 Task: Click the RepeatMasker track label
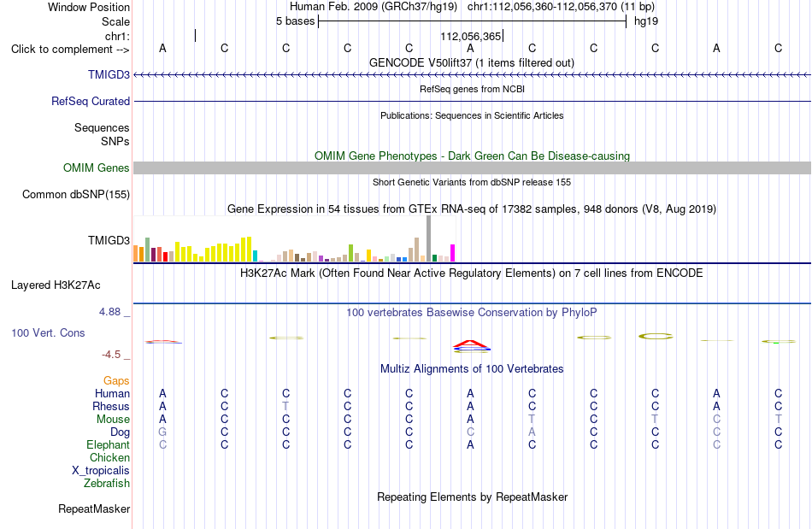pos(94,508)
